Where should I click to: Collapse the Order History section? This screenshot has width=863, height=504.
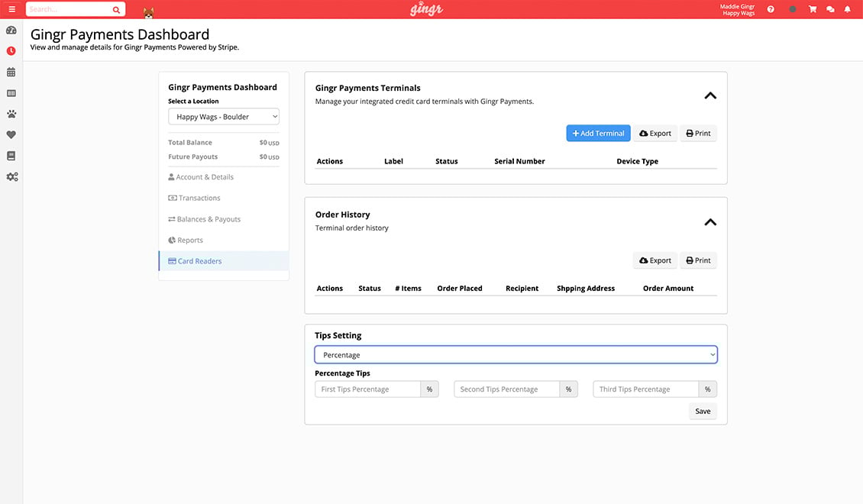coord(709,222)
